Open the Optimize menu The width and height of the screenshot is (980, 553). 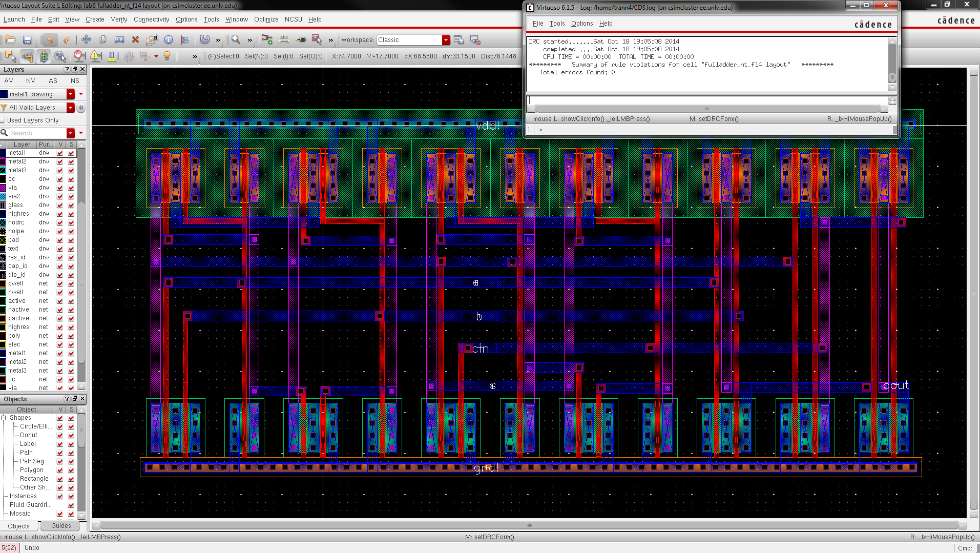tap(266, 19)
